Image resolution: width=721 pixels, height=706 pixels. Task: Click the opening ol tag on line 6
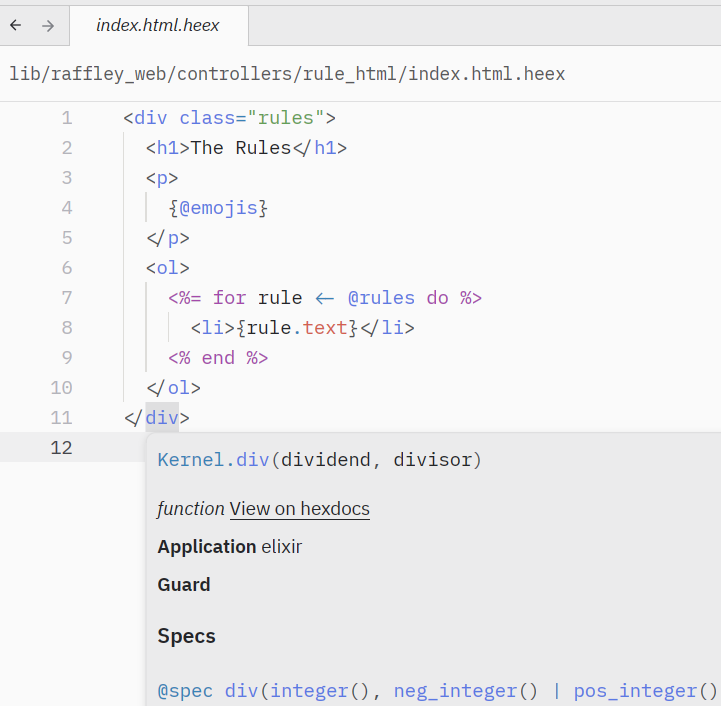coord(167,268)
